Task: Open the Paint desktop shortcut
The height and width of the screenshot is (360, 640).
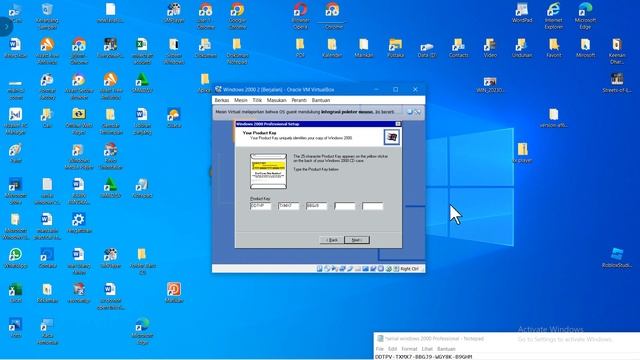Action: coord(16,153)
